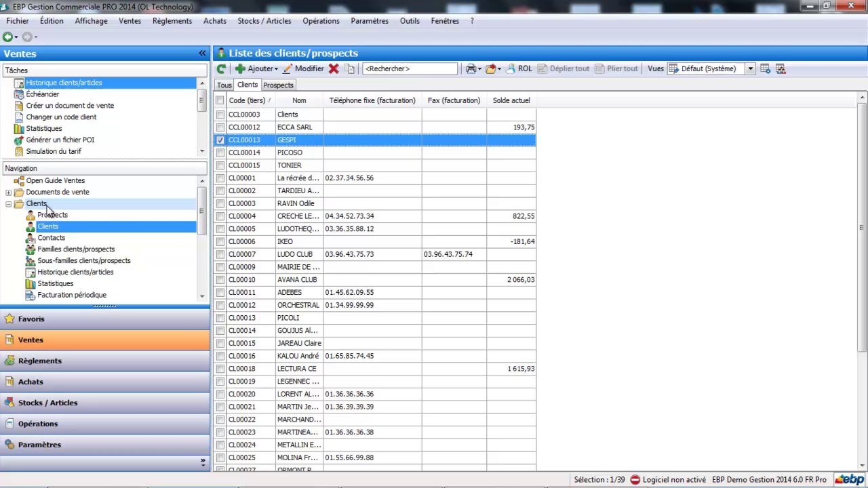Viewport: 868px width, 488px height.
Task: Switch to the Tous tab
Action: (224, 85)
